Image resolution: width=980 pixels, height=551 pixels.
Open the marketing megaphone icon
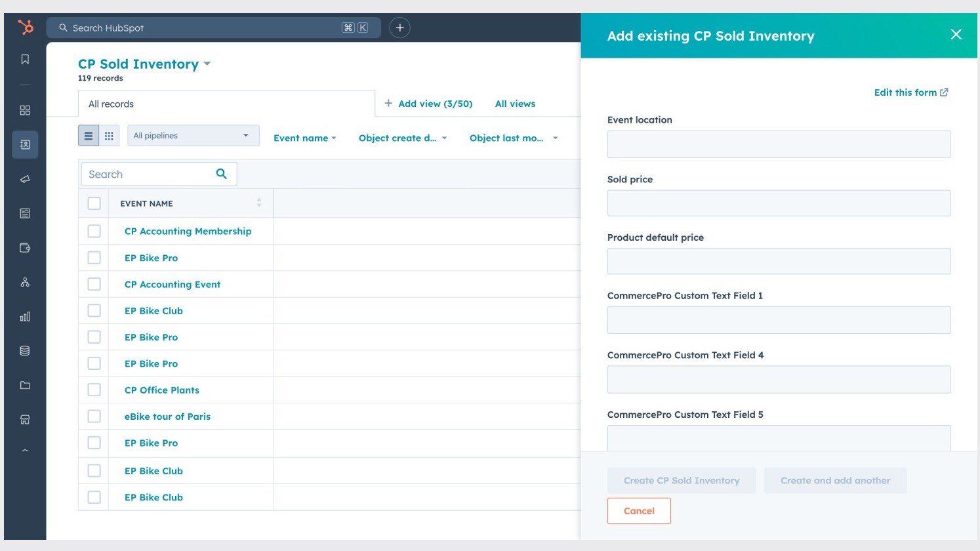pos(25,179)
